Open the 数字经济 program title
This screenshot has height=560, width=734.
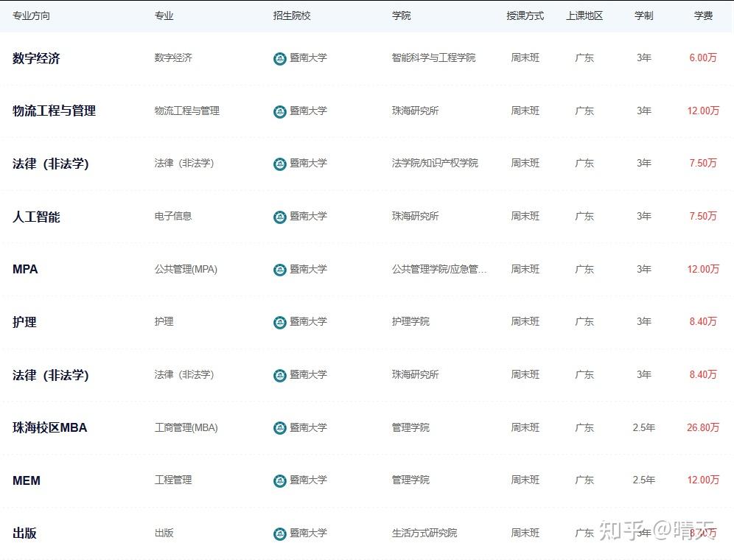tap(36, 58)
